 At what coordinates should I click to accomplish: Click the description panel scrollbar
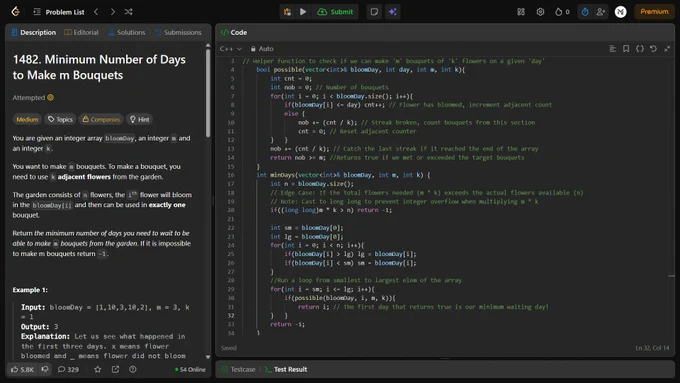pos(208,93)
